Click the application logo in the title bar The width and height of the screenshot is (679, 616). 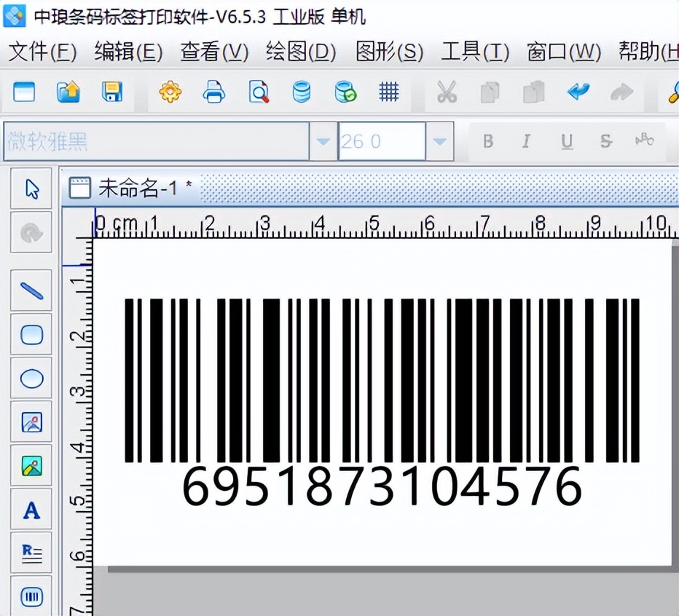[x=14, y=15]
